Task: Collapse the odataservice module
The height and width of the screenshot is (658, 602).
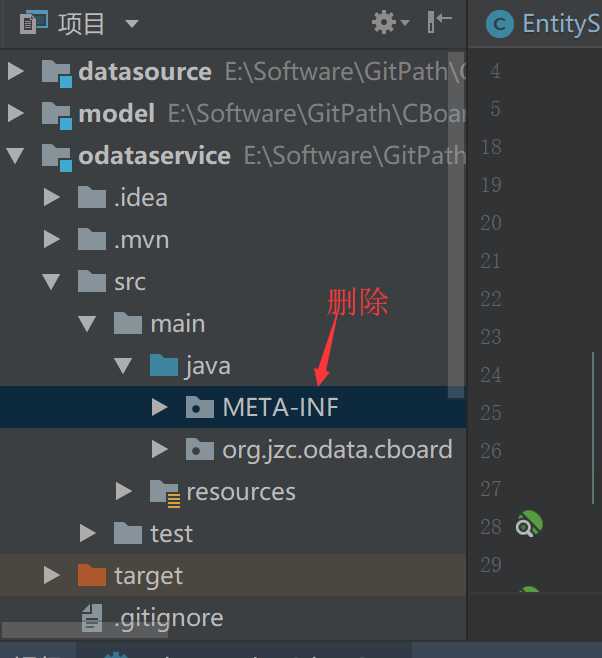Action: click(x=16, y=155)
